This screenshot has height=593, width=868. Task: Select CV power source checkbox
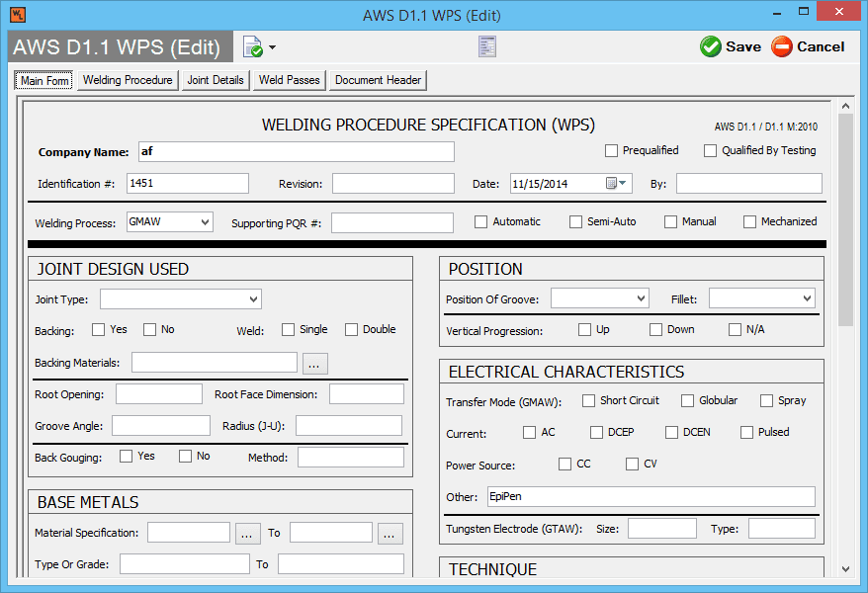pos(632,464)
